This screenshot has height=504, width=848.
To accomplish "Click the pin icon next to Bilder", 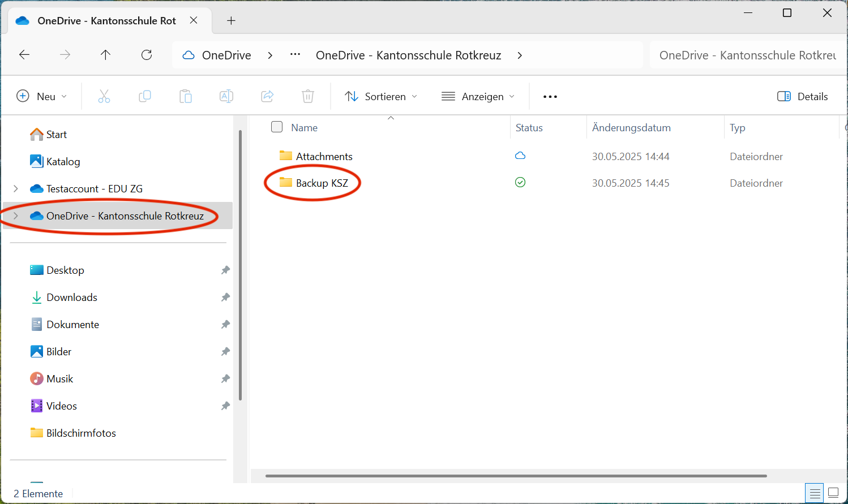I will click(225, 351).
